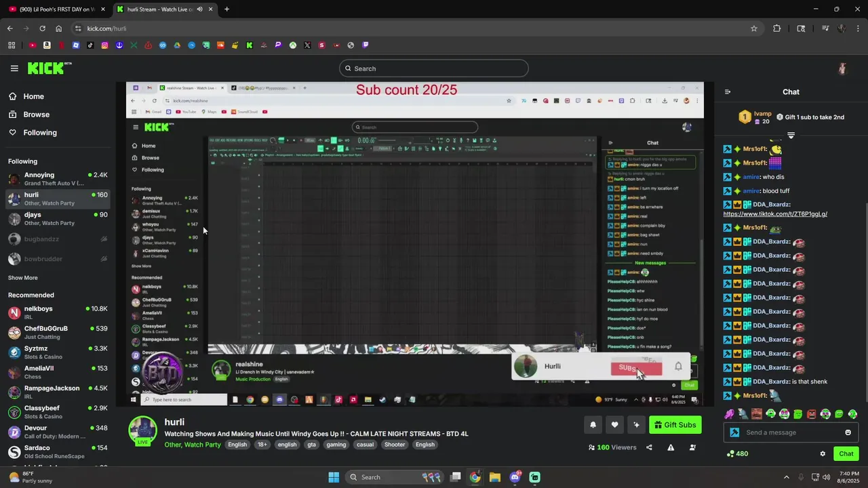The image size is (868, 488).
Task: Open the bookmarks apps grid icon
Action: coord(12,45)
